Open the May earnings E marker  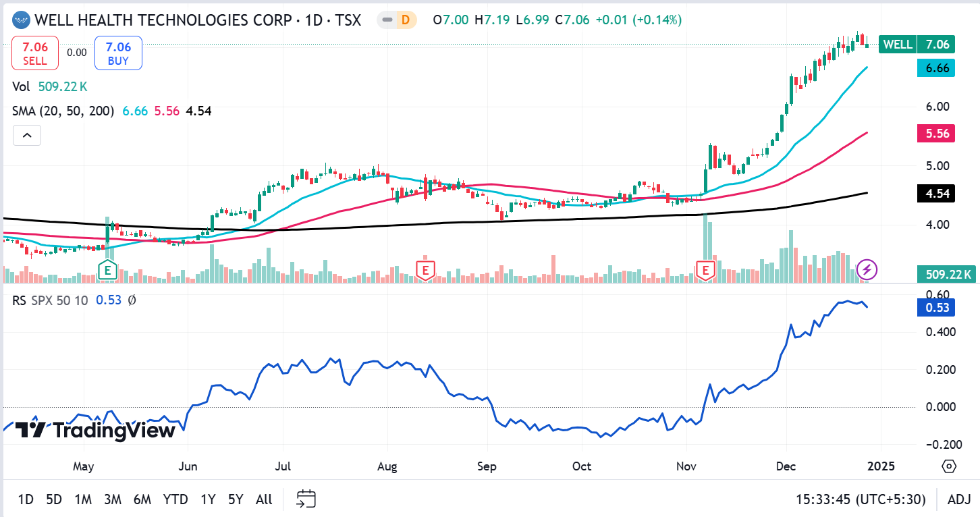[x=107, y=271]
